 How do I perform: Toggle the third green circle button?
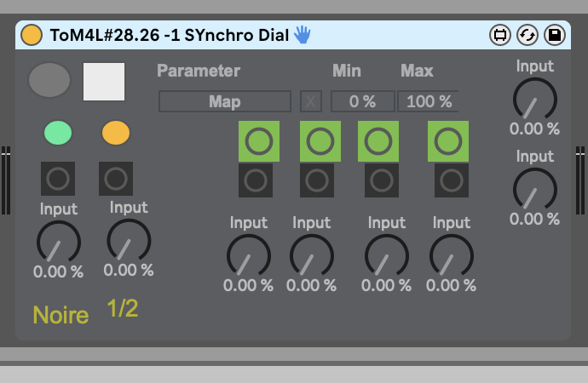(378, 141)
